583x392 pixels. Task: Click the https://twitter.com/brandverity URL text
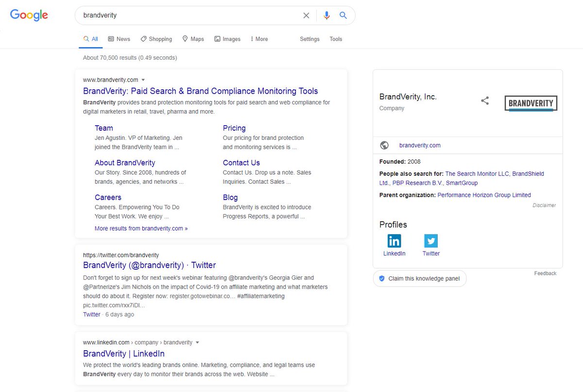click(x=121, y=255)
